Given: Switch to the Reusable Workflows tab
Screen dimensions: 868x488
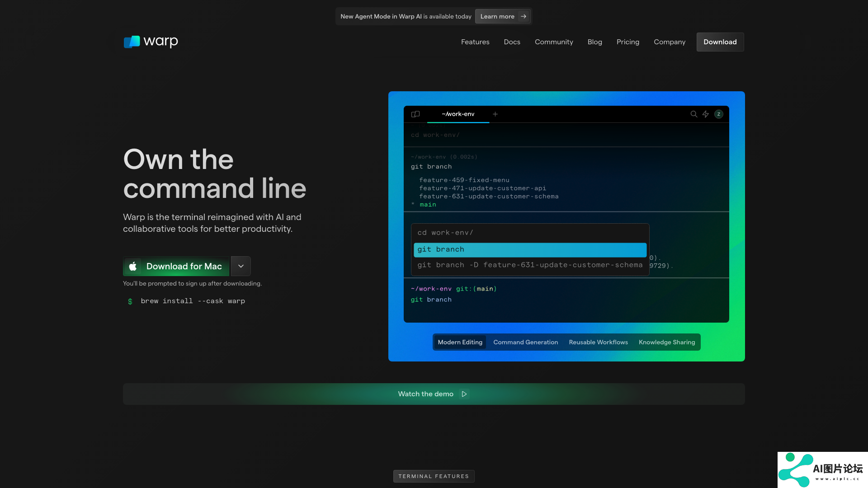Looking at the screenshot, I should [599, 342].
